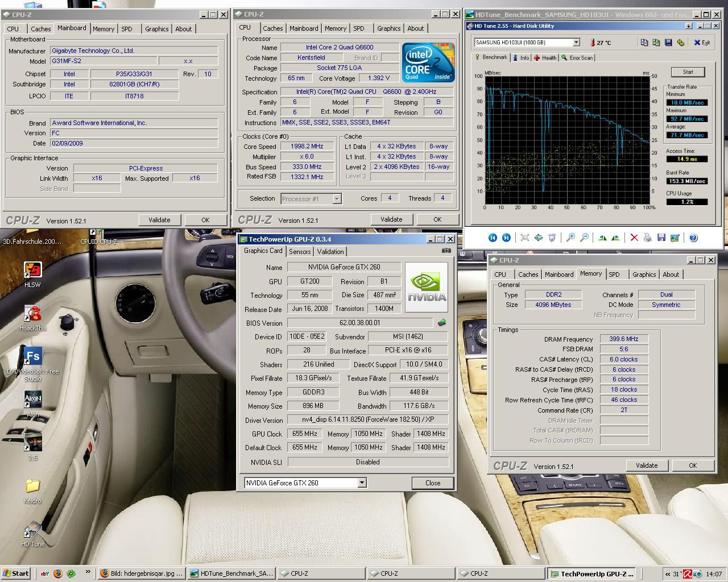Open Firefox from the quick launch bar
Viewport: 728px width, 582px height.
(x=58, y=573)
